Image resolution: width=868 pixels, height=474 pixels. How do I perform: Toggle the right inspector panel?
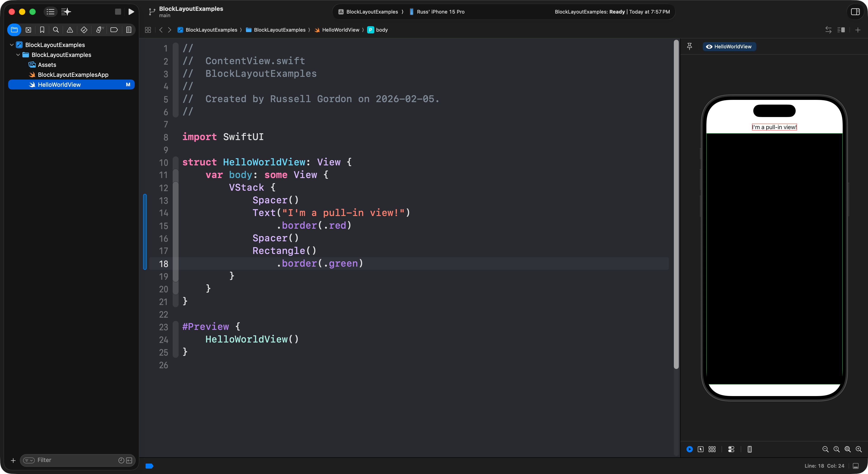tap(855, 12)
